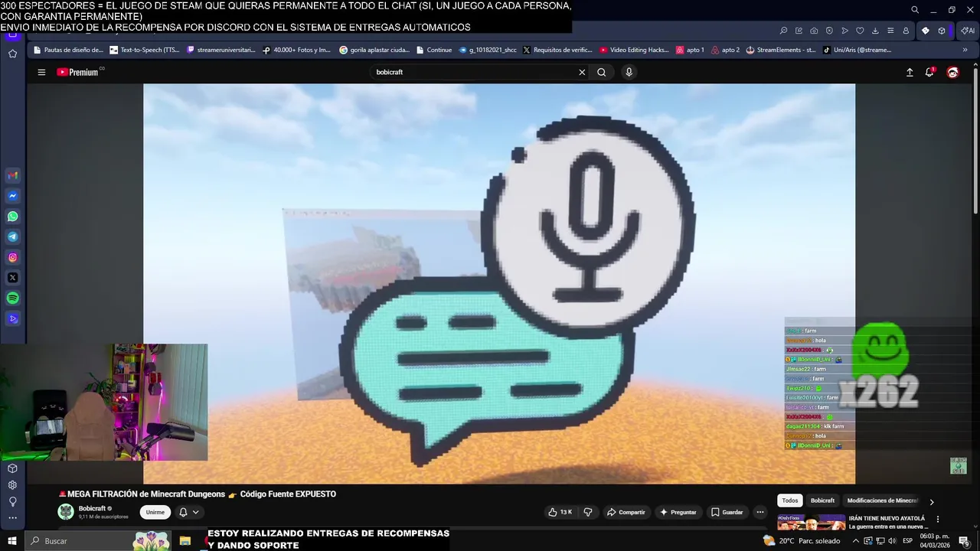Click the YouTube search magnifier button
Viewport: 980px width, 551px height.
(x=602, y=72)
